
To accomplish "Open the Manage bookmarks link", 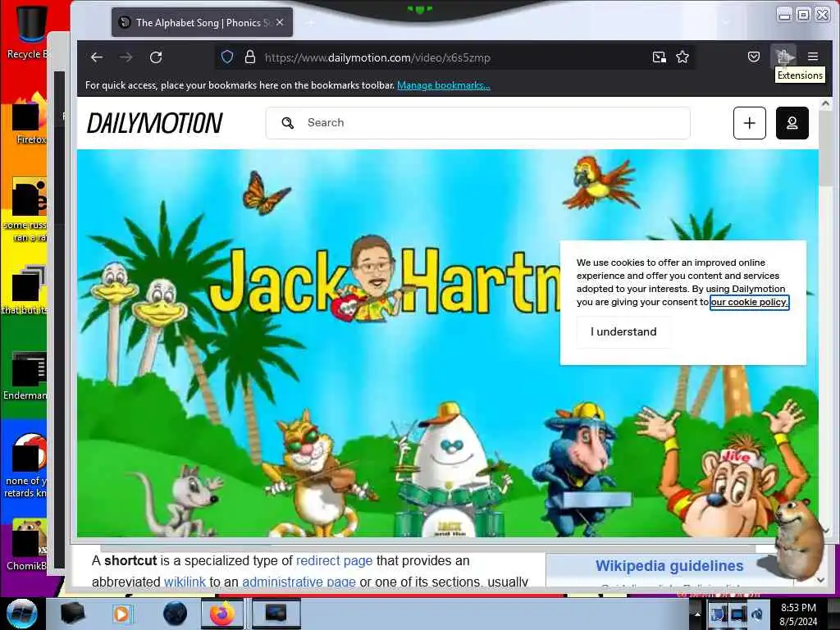I will (444, 85).
